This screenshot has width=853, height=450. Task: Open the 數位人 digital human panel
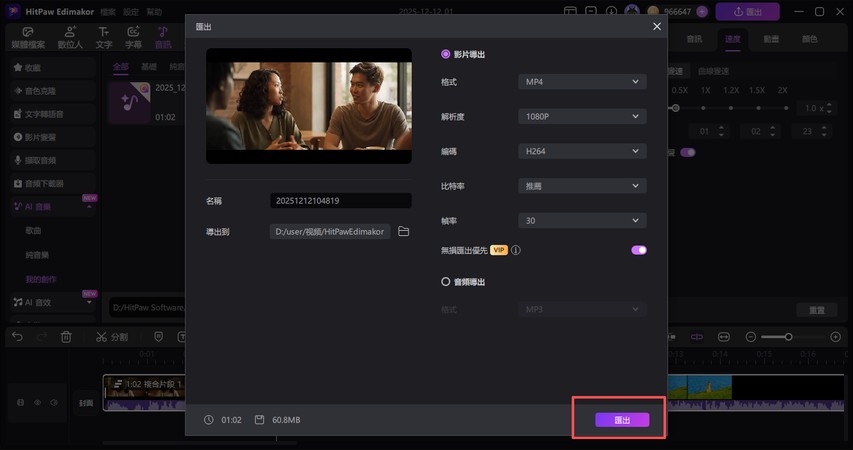tap(70, 38)
